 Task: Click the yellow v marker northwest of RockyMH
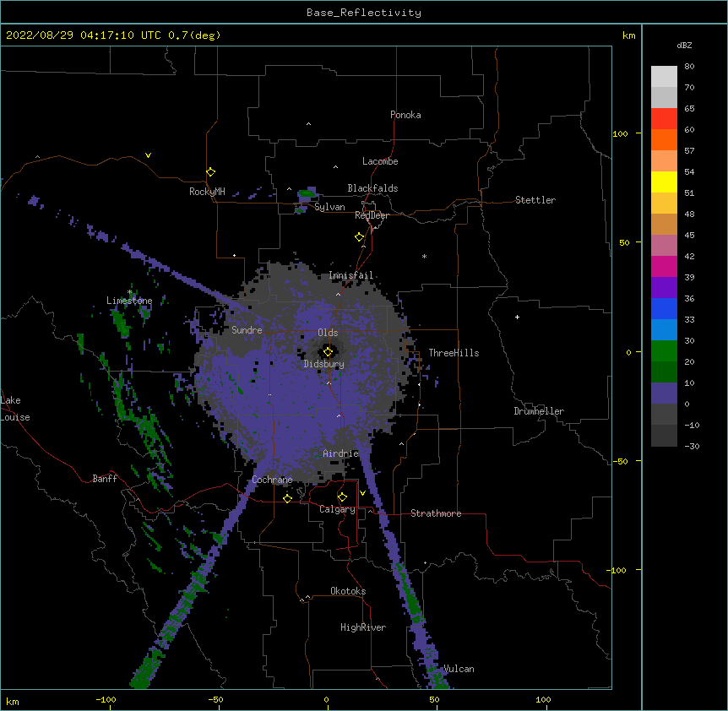coord(148,155)
